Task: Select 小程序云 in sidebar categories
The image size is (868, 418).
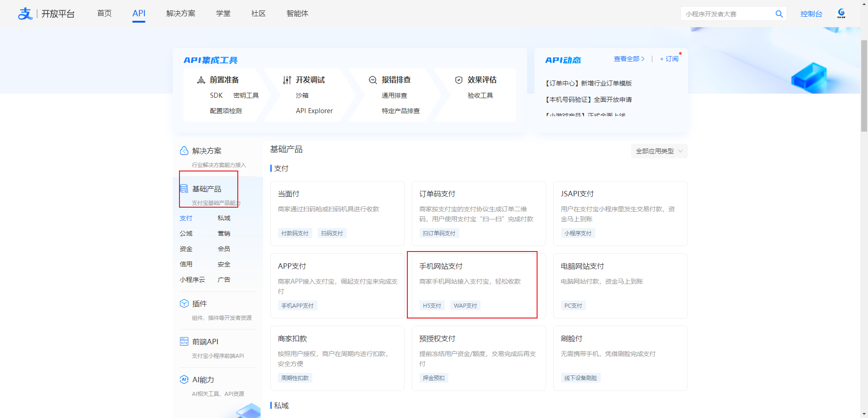Action: click(x=192, y=280)
